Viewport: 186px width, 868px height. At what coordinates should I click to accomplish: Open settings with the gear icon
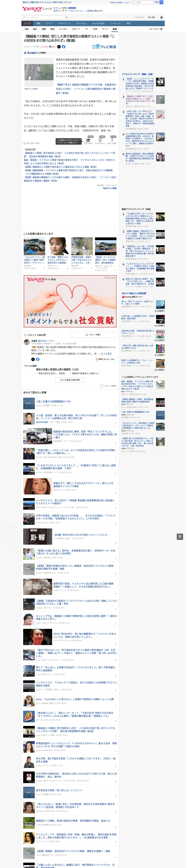(161, 18)
